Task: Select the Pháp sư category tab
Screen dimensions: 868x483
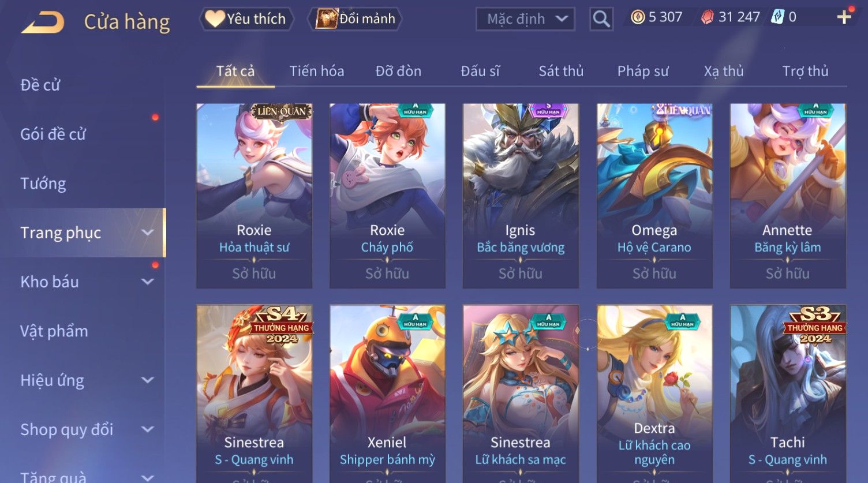Action: tap(643, 71)
